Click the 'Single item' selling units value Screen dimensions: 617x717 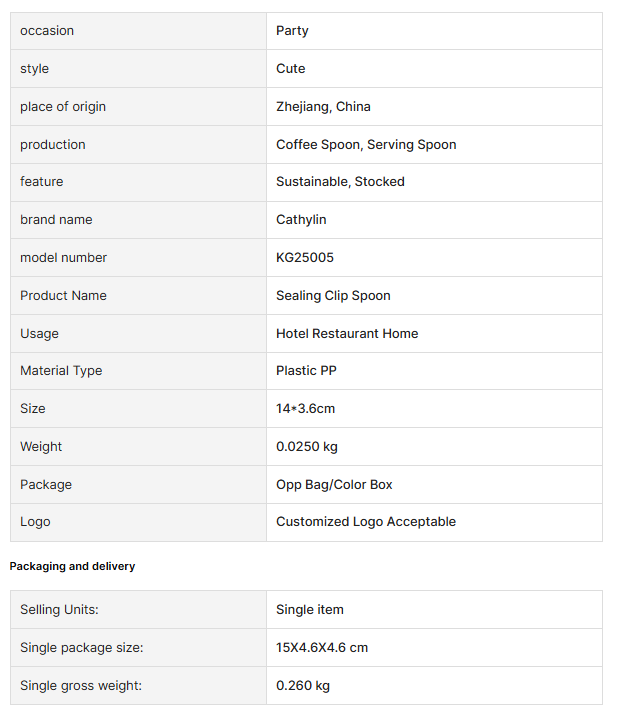tap(310, 610)
